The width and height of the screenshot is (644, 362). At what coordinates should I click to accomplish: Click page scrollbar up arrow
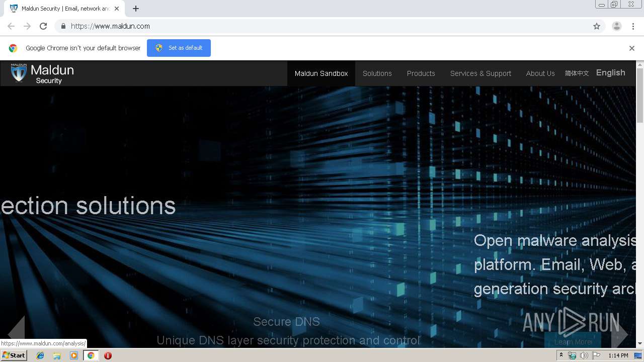(640, 64)
